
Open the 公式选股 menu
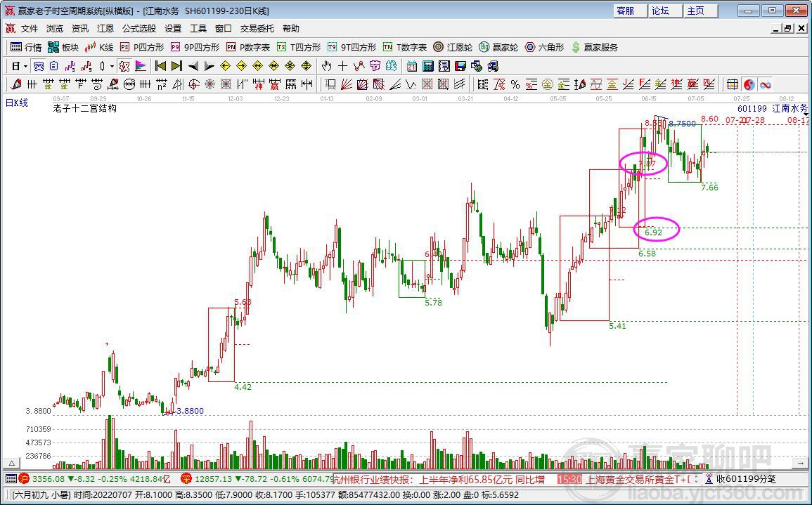[138, 29]
